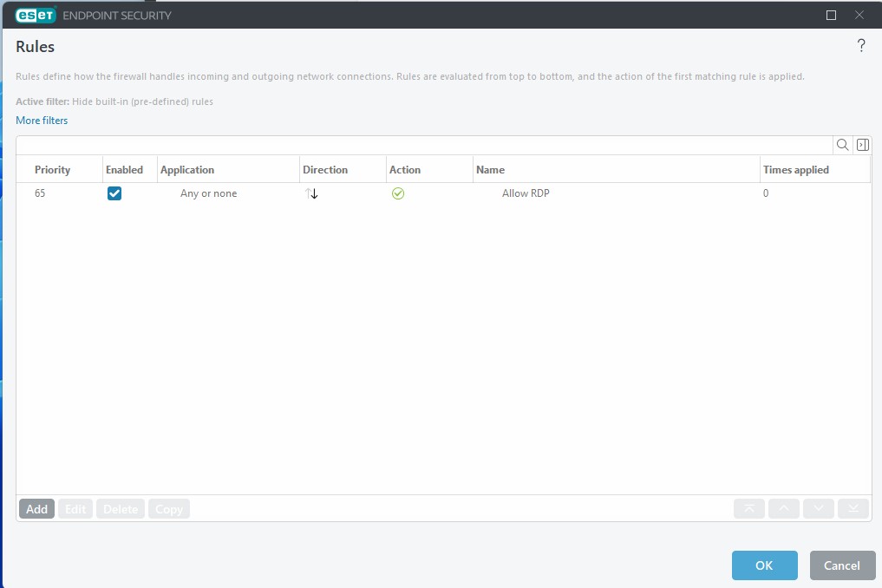Toggle the side panel collapse icon
The image size is (882, 588).
coord(862,145)
